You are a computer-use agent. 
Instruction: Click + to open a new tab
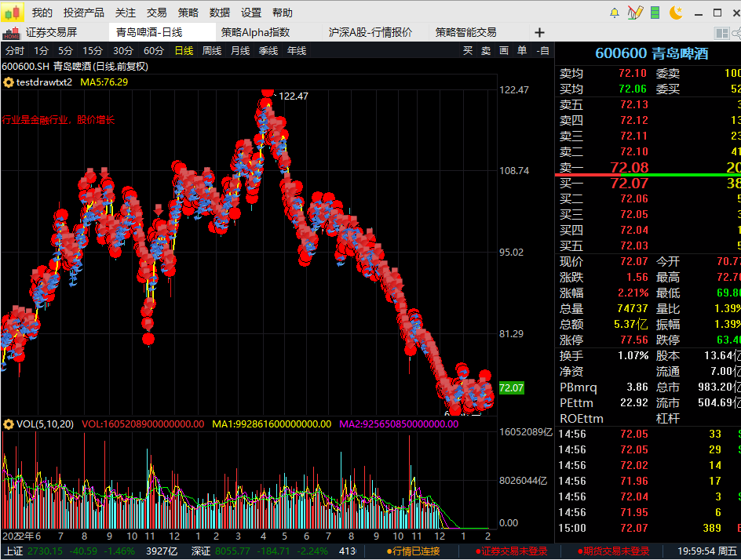[x=538, y=31]
